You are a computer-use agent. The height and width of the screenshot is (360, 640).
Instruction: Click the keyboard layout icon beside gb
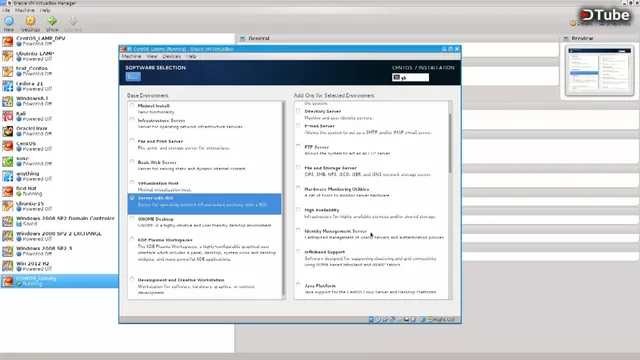396,77
